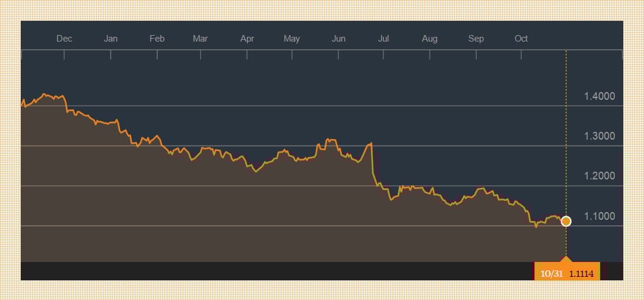Click the Sep month label on the time axis

pyautogui.click(x=476, y=39)
